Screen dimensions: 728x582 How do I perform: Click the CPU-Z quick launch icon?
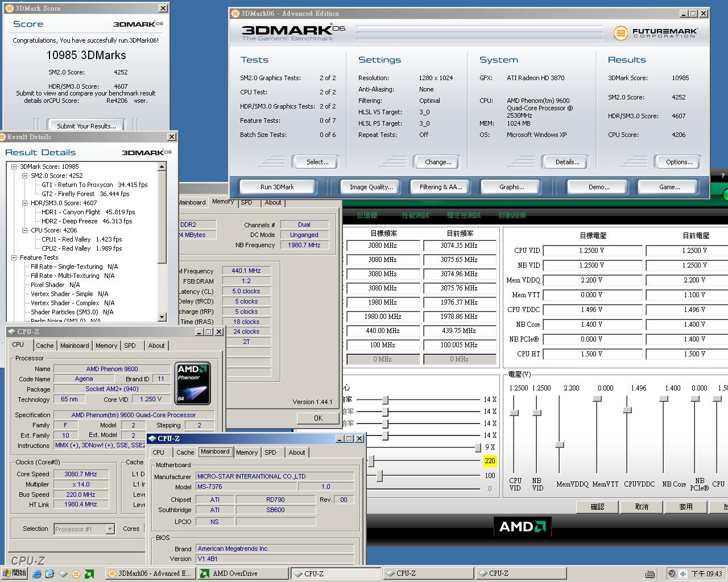pos(63,574)
